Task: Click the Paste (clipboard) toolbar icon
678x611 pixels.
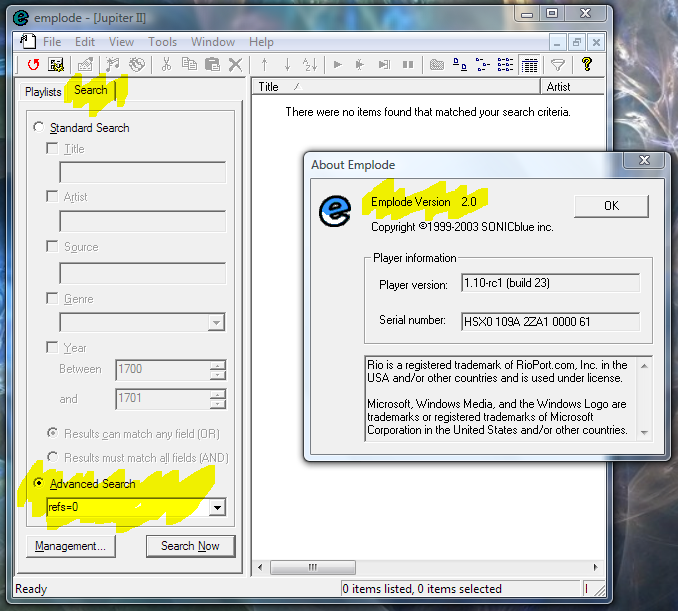Action: [212, 65]
